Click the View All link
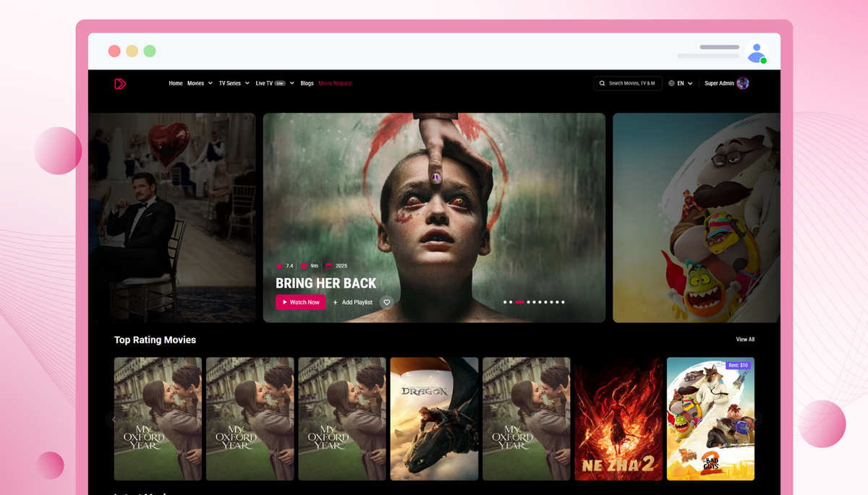Image resolution: width=868 pixels, height=495 pixels. point(745,340)
